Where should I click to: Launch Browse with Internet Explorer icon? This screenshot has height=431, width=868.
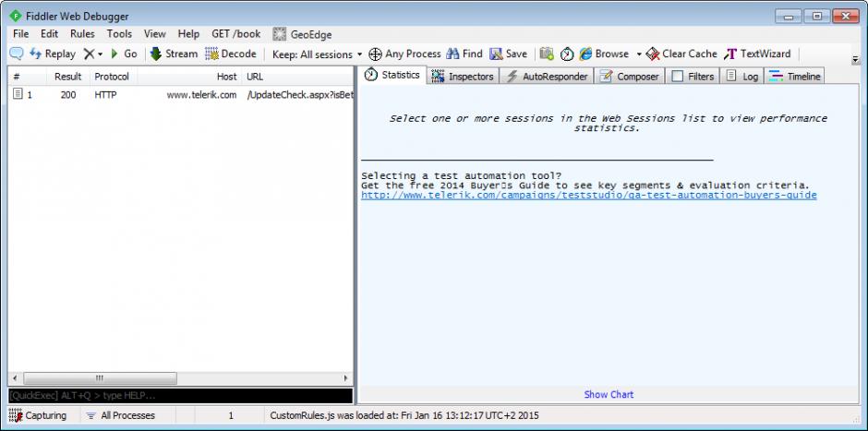(x=585, y=54)
